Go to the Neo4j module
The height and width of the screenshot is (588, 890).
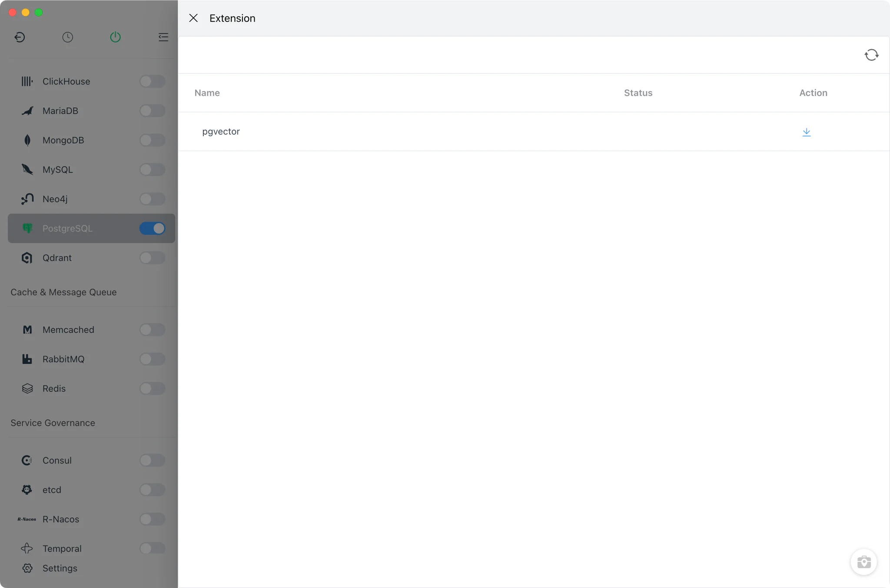(x=91, y=199)
